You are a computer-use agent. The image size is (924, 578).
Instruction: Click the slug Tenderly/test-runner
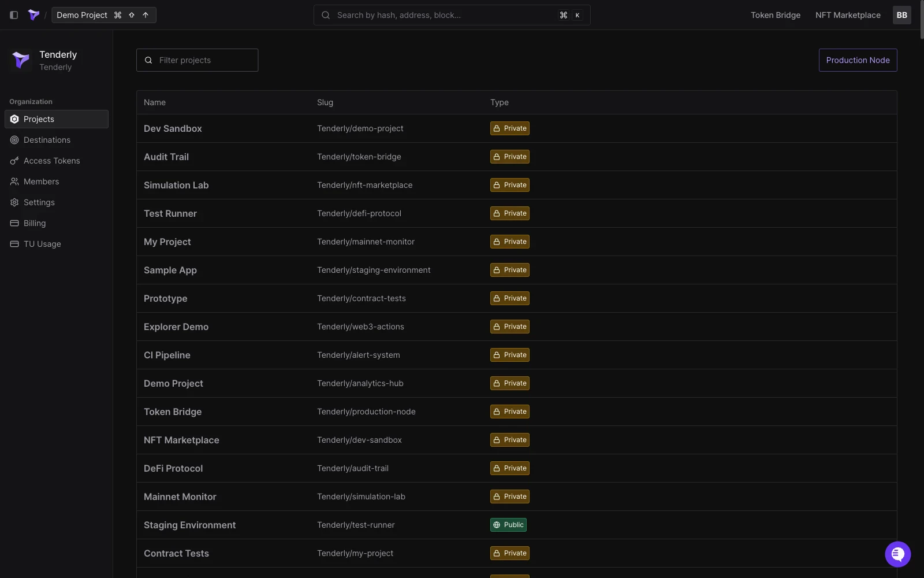(356, 525)
